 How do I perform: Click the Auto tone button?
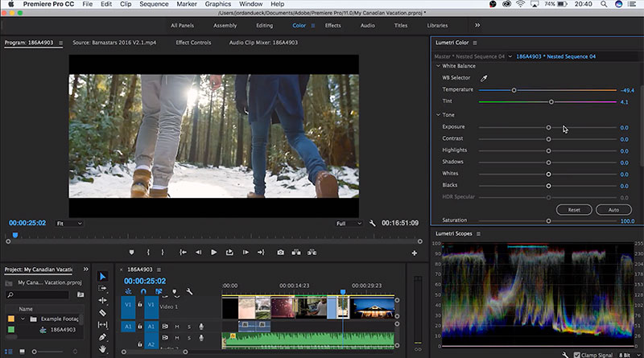click(613, 210)
